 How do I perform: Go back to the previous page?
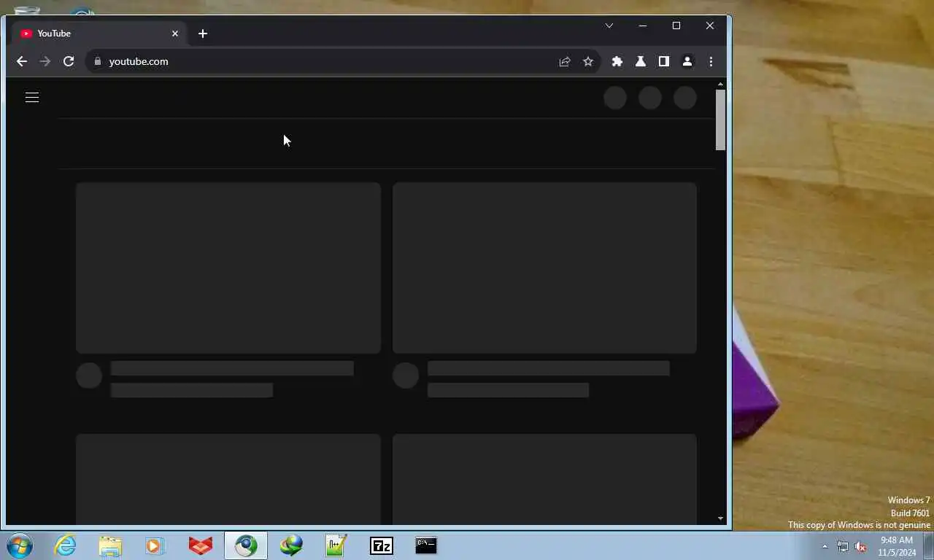22,61
